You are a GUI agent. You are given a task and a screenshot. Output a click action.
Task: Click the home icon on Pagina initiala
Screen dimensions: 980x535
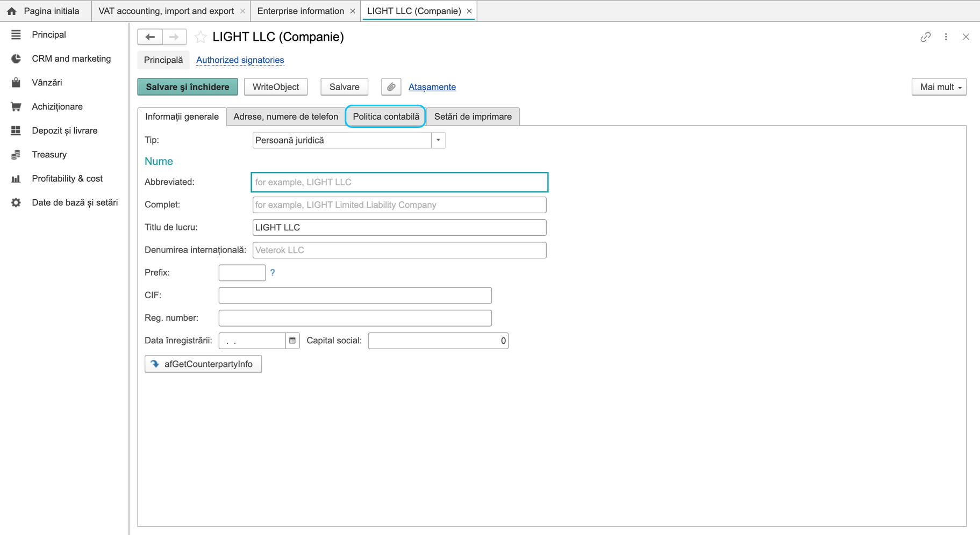pos(12,11)
